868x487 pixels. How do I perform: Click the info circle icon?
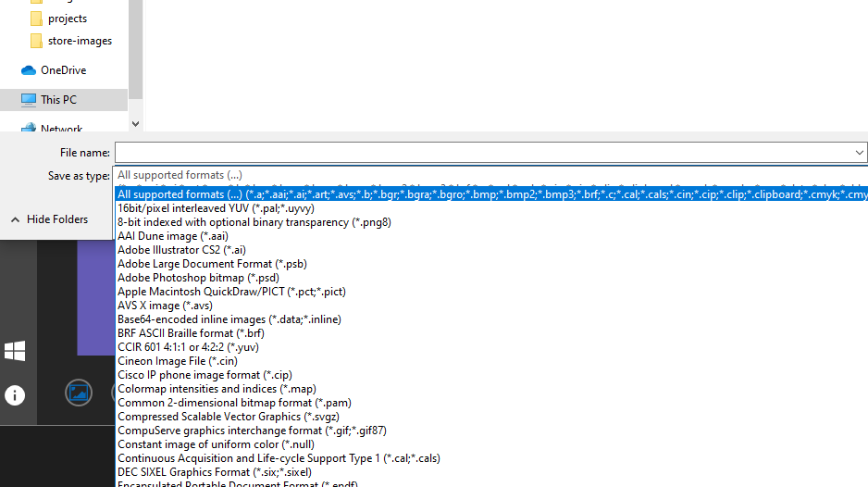15,395
